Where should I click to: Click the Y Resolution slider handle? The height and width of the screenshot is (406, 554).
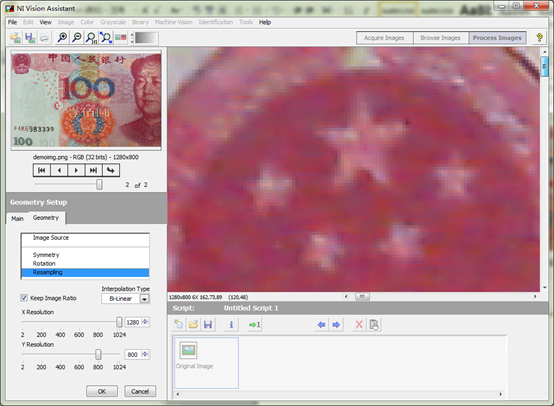(x=98, y=354)
